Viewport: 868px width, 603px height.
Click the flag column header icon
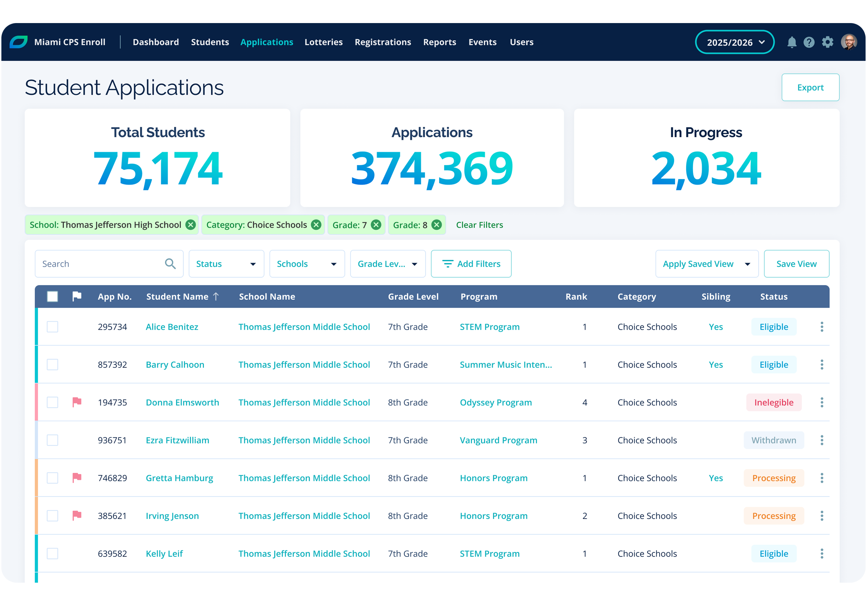(x=77, y=296)
